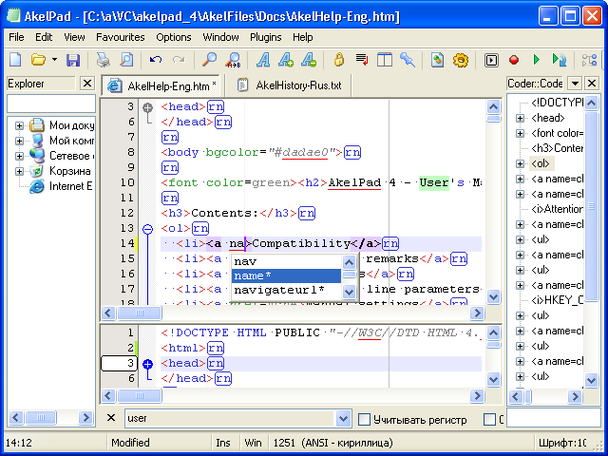Viewport: 608px width, 456px height.
Task: Click lower pane horizontal scrollbar thumb
Action: click(139, 396)
